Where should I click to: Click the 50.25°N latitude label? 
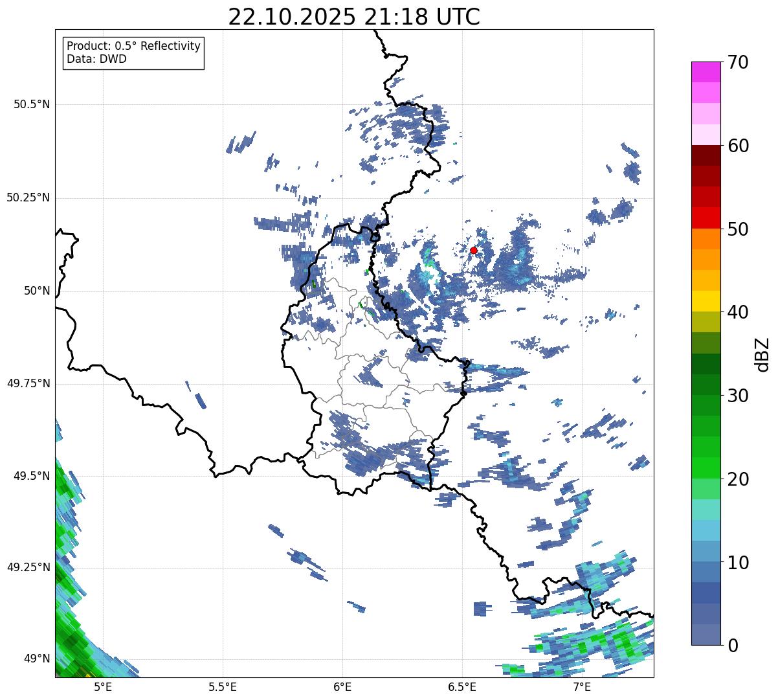point(28,198)
